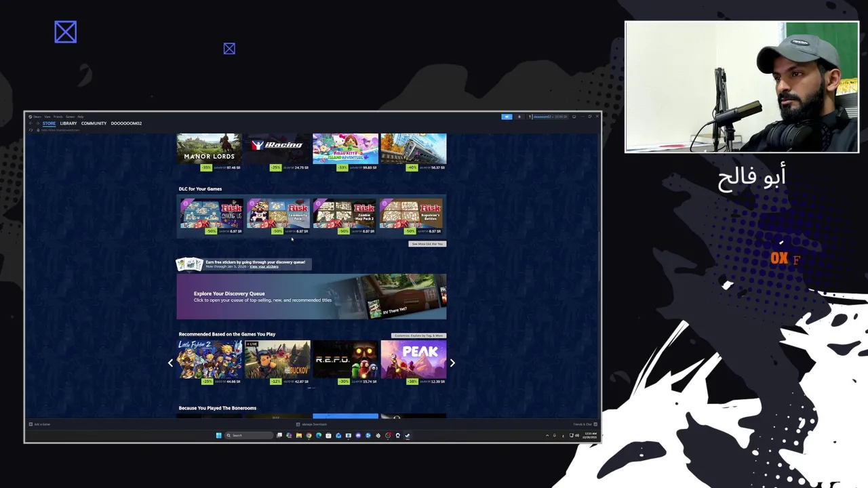Open the Risk Among Us DLC card
Viewport: 868px width, 488px height.
pyautogui.click(x=211, y=217)
